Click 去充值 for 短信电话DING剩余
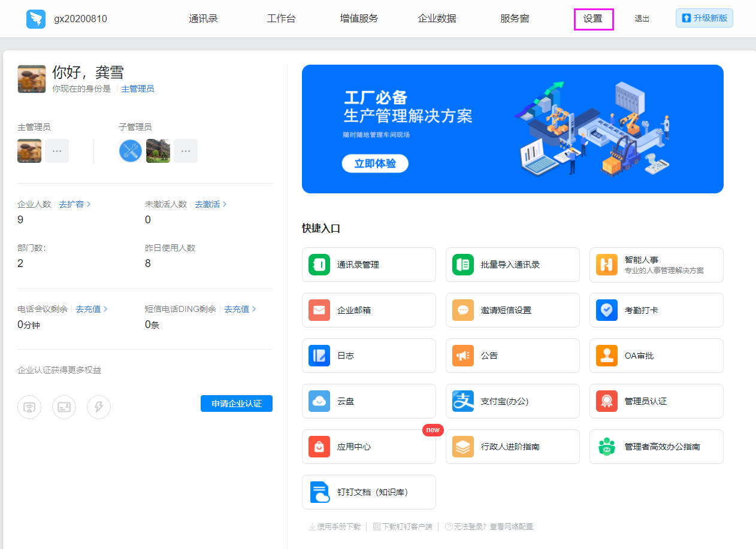Image resolution: width=756 pixels, height=549 pixels. tap(237, 309)
